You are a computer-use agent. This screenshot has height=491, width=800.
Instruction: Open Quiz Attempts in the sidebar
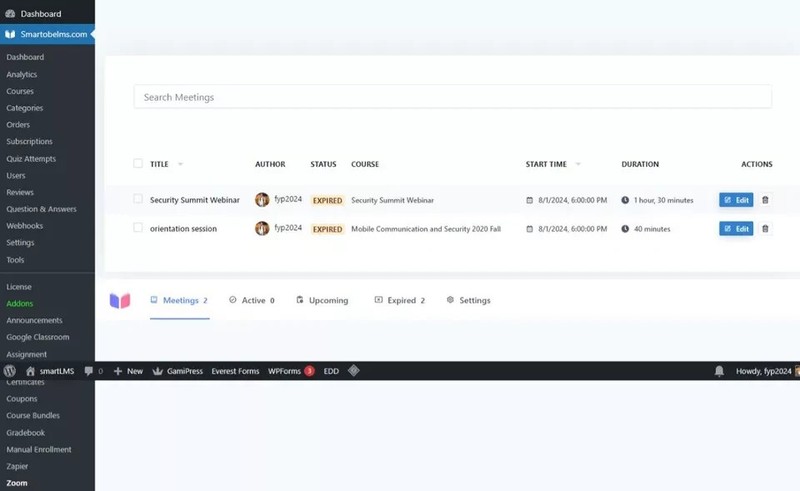point(31,159)
